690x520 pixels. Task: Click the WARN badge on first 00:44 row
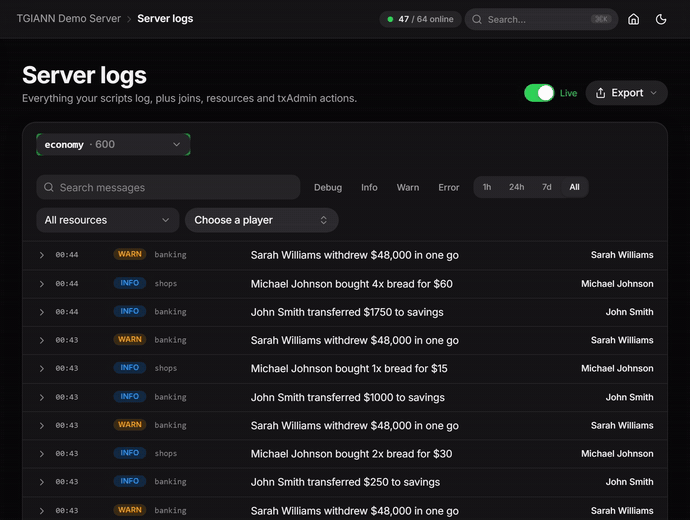130,254
